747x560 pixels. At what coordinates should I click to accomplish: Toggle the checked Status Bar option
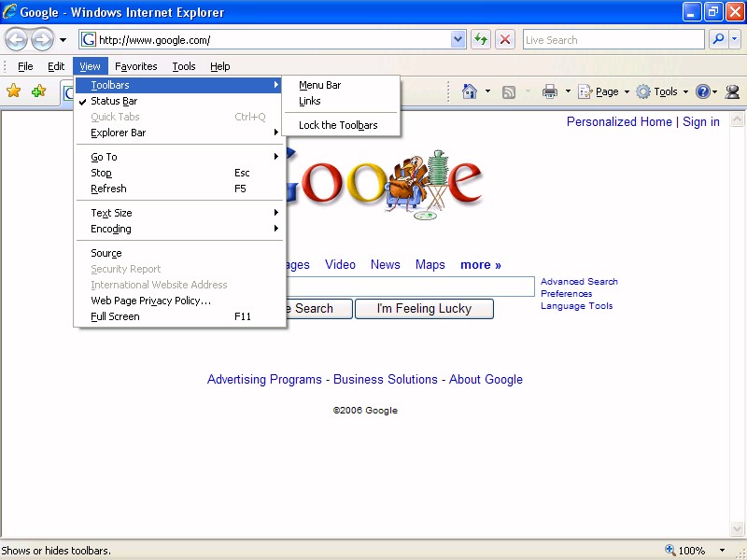coord(114,101)
